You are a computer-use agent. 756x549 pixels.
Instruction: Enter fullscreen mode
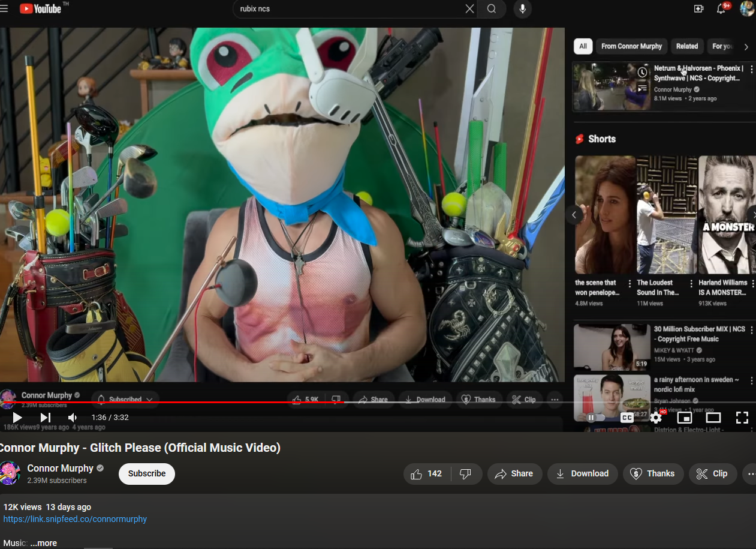click(x=742, y=417)
